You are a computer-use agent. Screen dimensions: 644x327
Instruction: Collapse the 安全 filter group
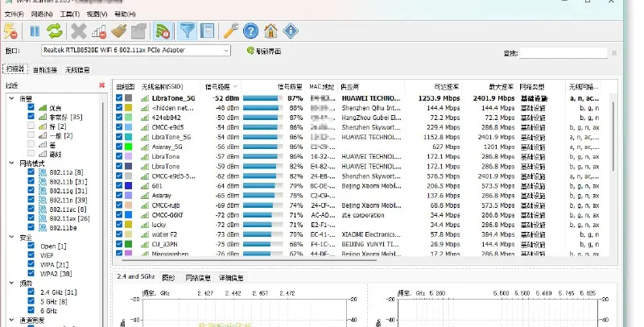coord(11,237)
